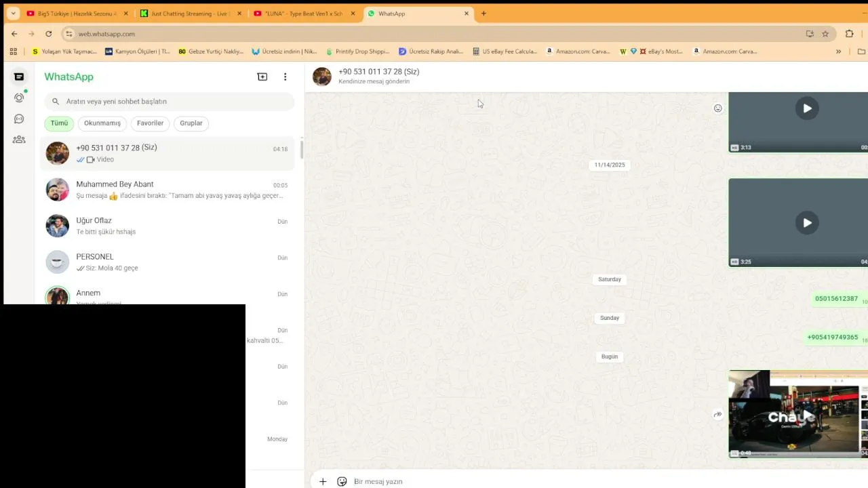Click the phone number +905419749365 message
This screenshot has height=488, width=868.
(832, 338)
